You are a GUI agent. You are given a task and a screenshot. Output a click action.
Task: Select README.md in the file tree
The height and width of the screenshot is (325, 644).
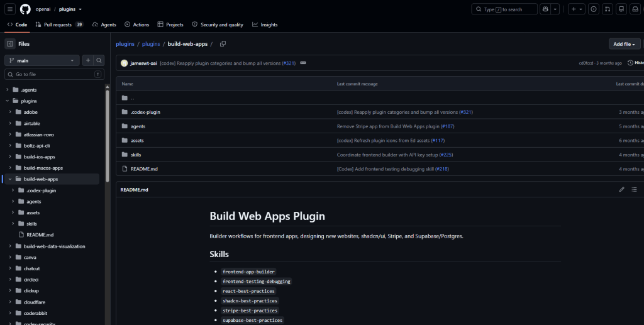coord(40,234)
